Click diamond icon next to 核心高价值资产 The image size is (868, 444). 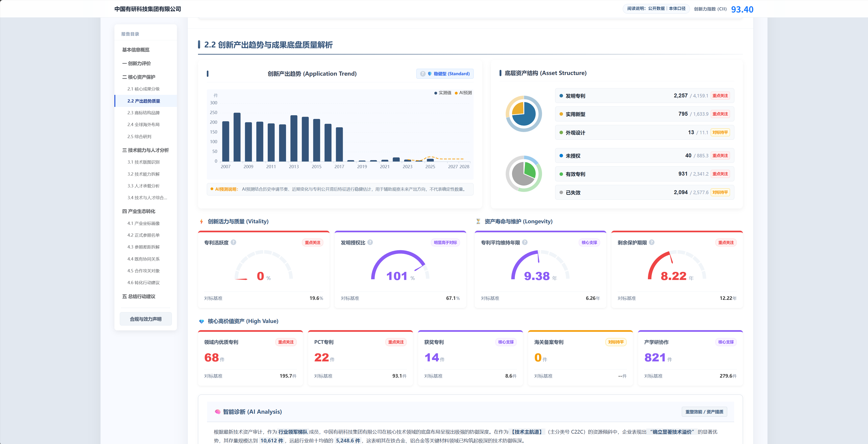click(x=201, y=321)
